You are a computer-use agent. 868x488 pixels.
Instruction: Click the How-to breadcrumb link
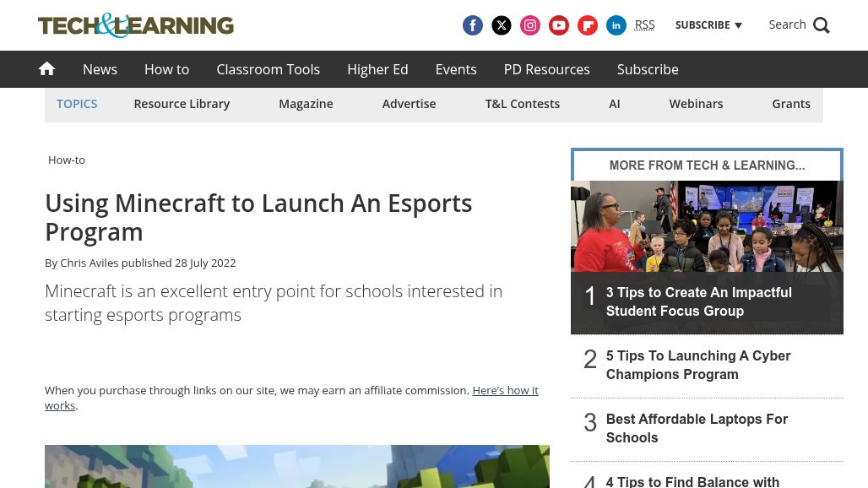tap(67, 160)
